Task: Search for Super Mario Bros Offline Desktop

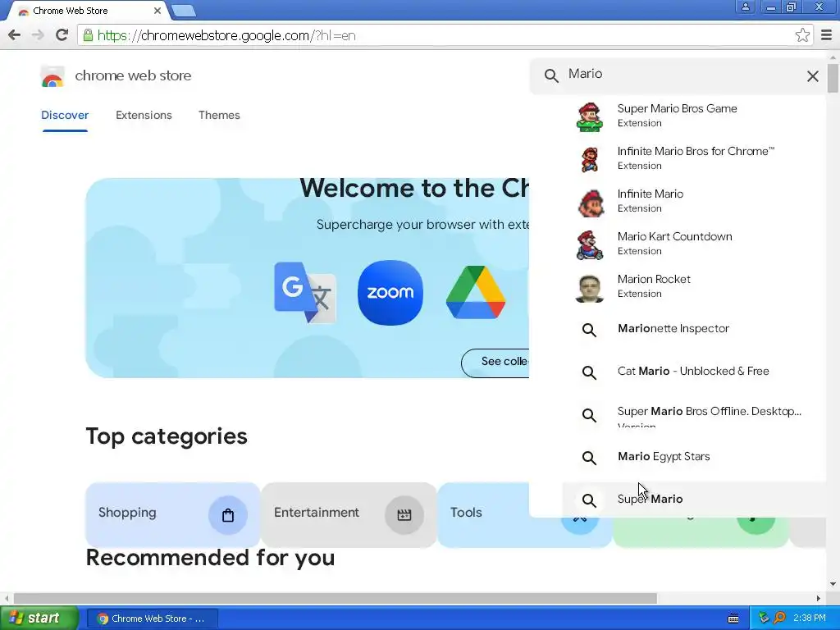Action: [x=710, y=412]
